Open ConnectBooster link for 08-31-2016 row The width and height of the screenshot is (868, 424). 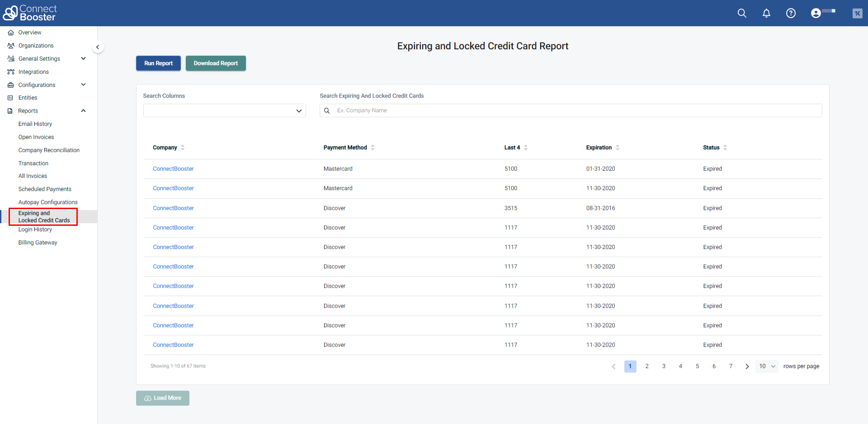pyautogui.click(x=173, y=208)
